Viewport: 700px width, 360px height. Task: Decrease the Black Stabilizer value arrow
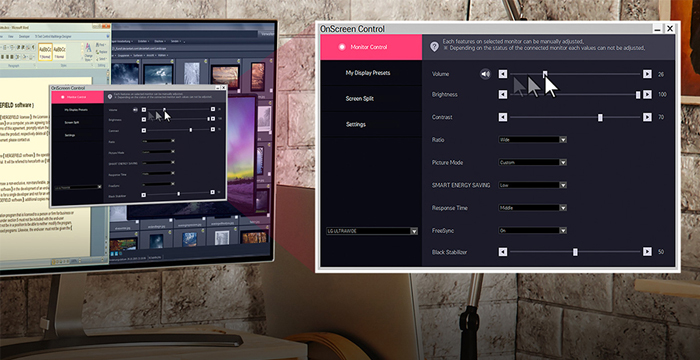point(503,252)
